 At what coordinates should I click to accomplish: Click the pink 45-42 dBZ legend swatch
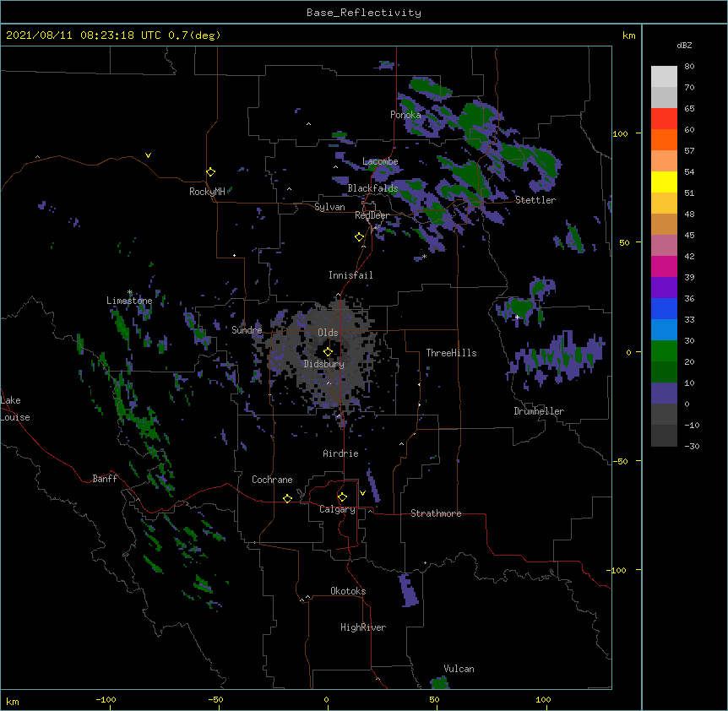(x=664, y=246)
